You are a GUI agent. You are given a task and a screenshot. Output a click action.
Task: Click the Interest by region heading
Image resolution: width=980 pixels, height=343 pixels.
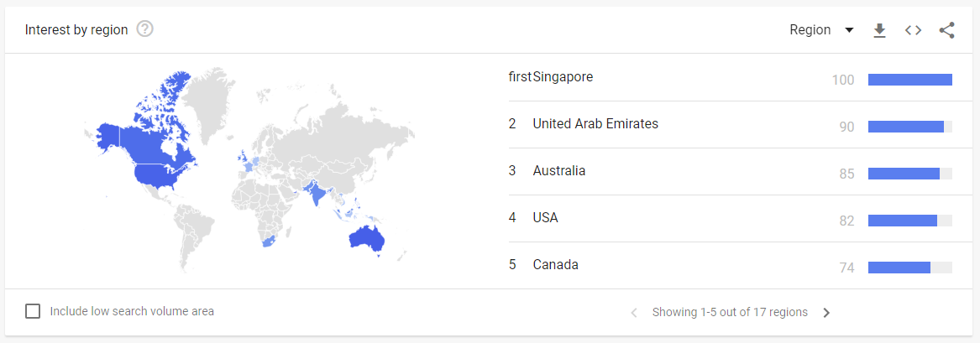(76, 29)
